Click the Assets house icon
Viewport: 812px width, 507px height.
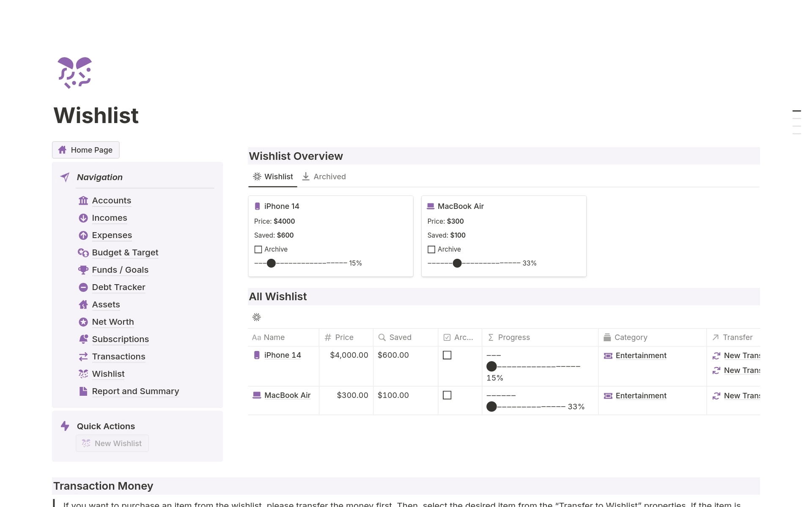(83, 304)
